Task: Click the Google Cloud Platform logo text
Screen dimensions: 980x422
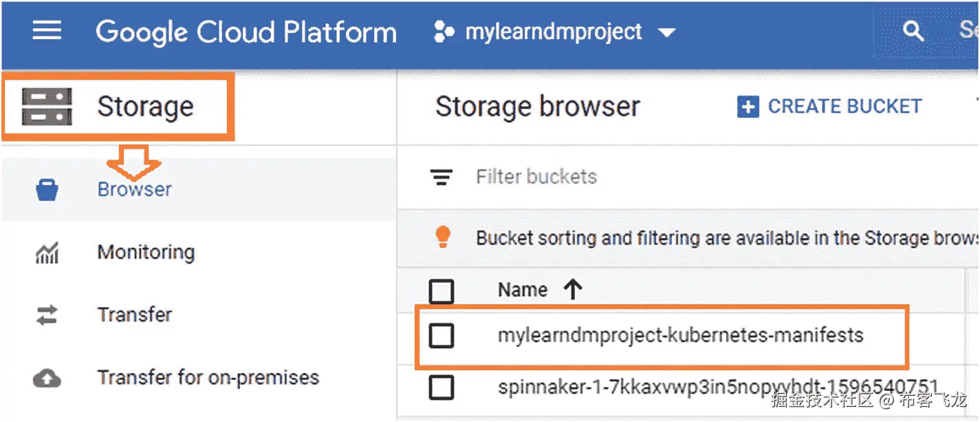Action: tap(246, 32)
